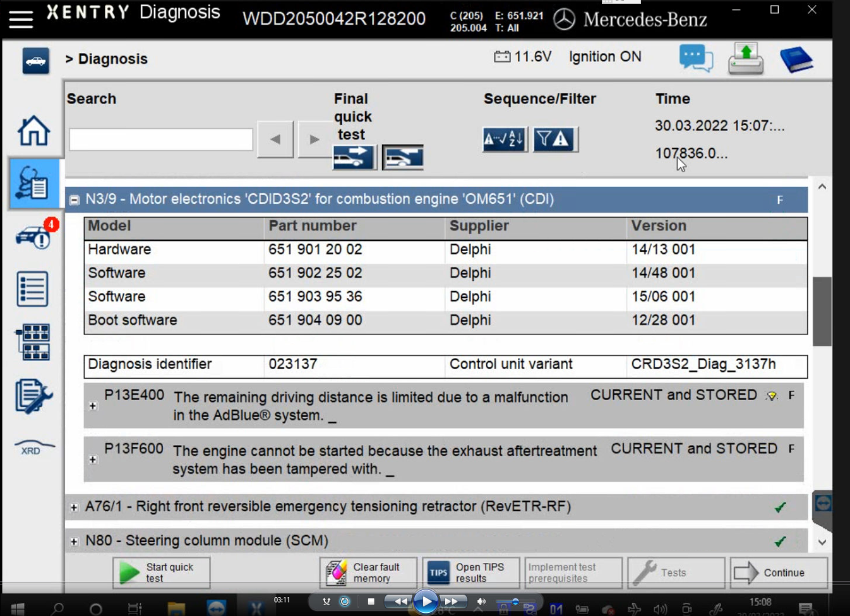Expand fault code P13F600 details

point(93,459)
